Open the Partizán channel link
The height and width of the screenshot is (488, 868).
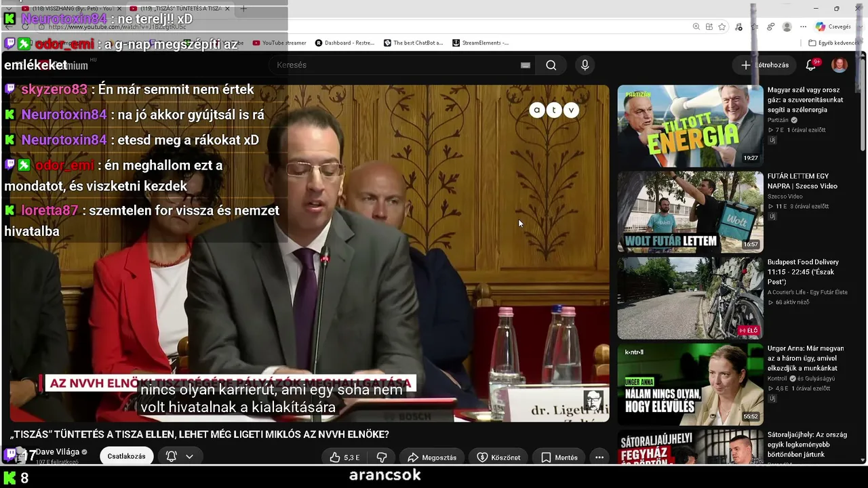point(778,120)
